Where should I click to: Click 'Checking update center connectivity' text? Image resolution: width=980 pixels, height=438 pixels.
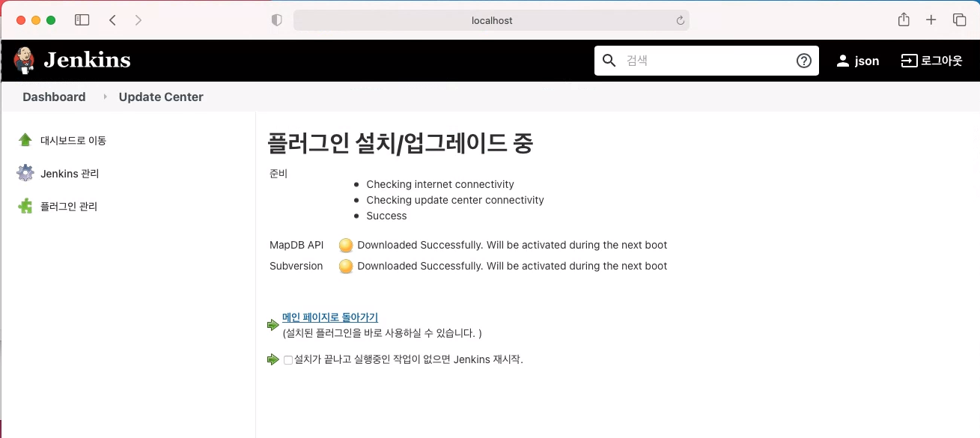point(455,200)
